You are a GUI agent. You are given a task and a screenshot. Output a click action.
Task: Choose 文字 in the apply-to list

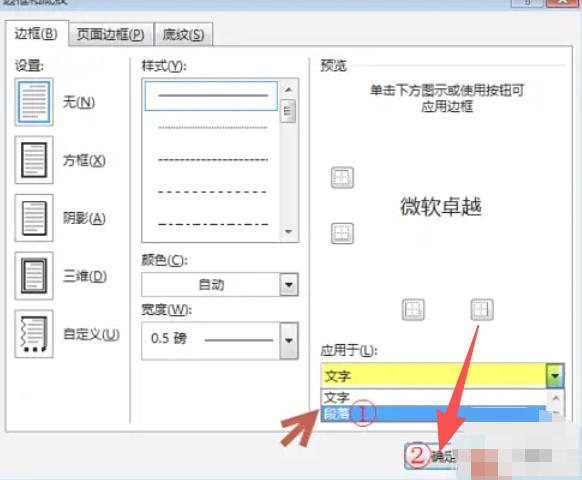[434, 398]
